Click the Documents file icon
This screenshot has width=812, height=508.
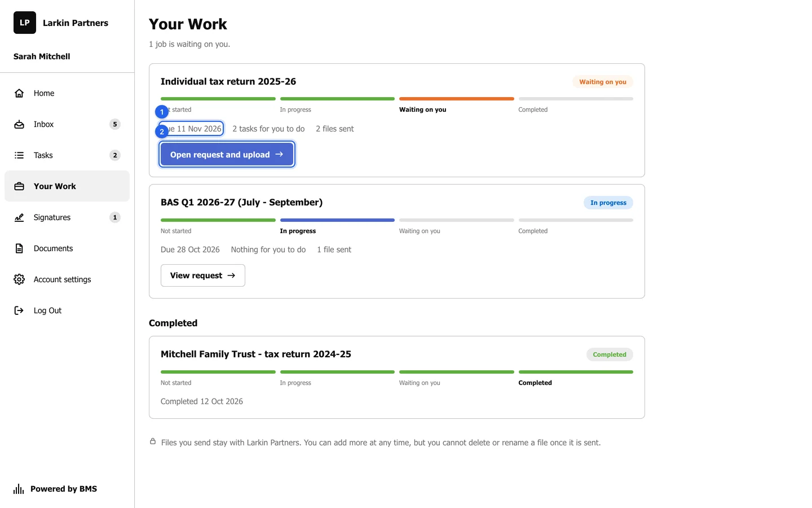pos(19,248)
